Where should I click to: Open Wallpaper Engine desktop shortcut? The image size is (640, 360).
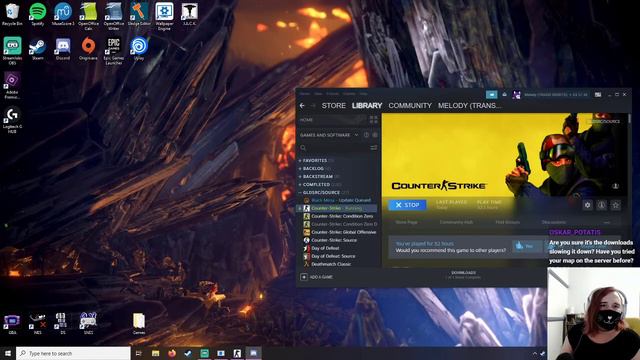(x=164, y=16)
